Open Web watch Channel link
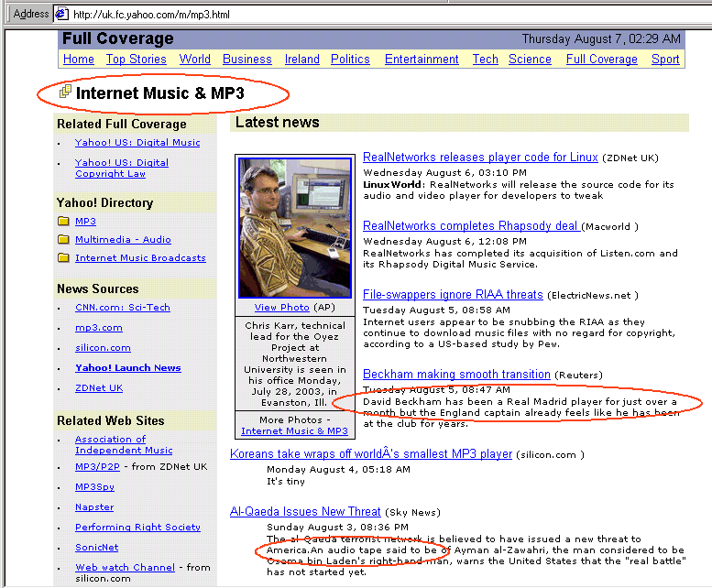 125,567
